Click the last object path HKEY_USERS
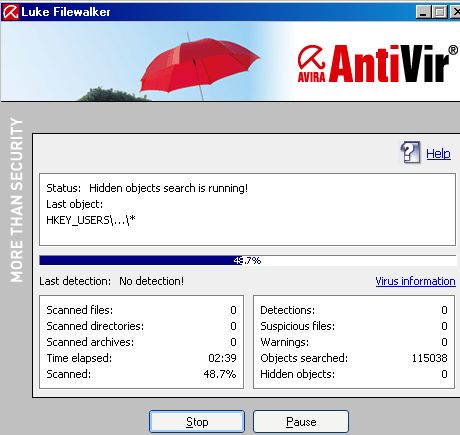 click(x=91, y=220)
